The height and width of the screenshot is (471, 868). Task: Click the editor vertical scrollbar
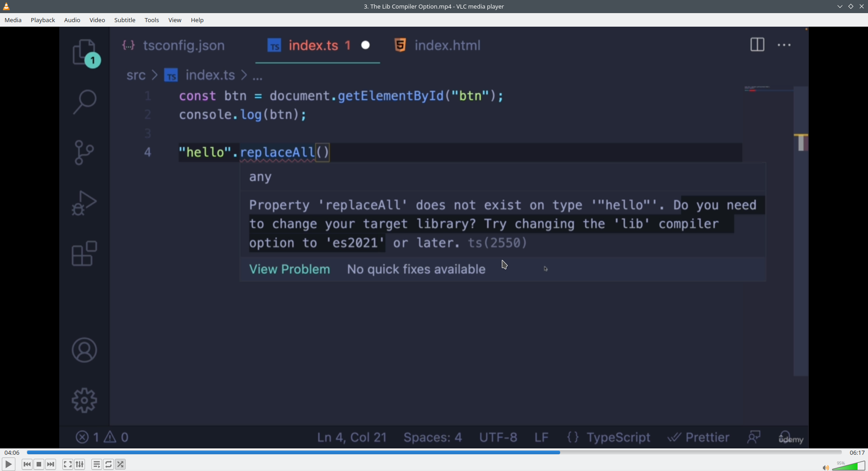tap(801, 231)
